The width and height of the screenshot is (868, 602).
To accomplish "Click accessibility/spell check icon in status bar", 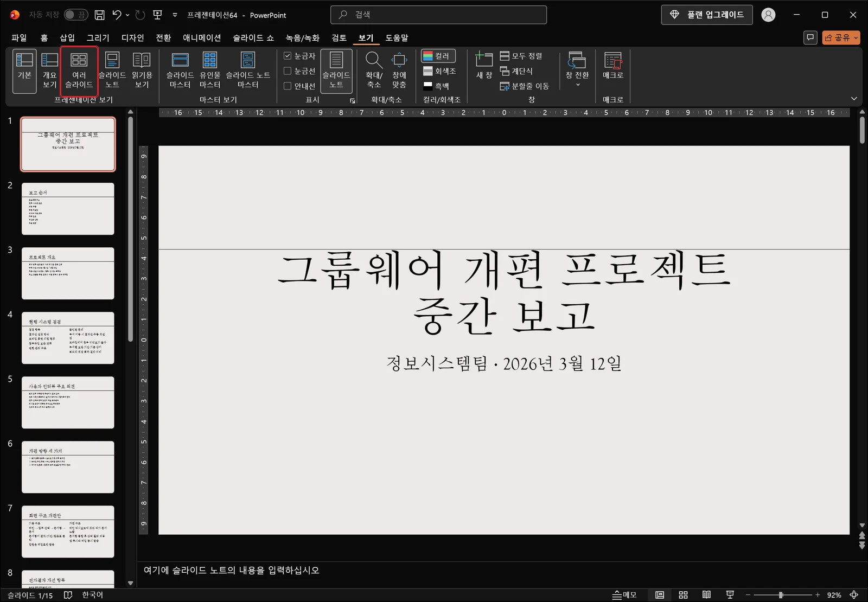I will pyautogui.click(x=68, y=595).
